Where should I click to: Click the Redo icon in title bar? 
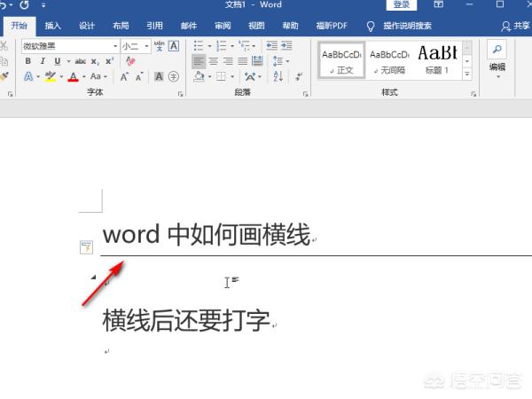(24, 4)
